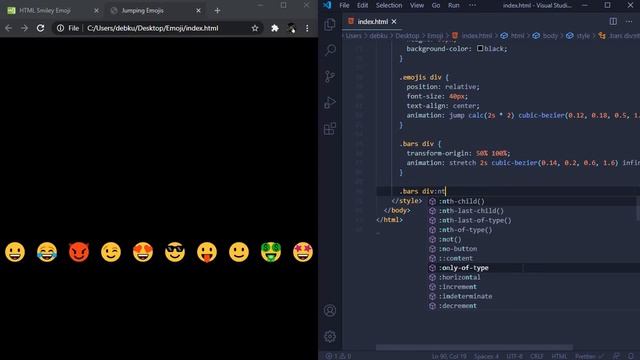Click the Chrome address bar URL
Image resolution: width=640 pixels, height=360 pixels.
[x=153, y=28]
